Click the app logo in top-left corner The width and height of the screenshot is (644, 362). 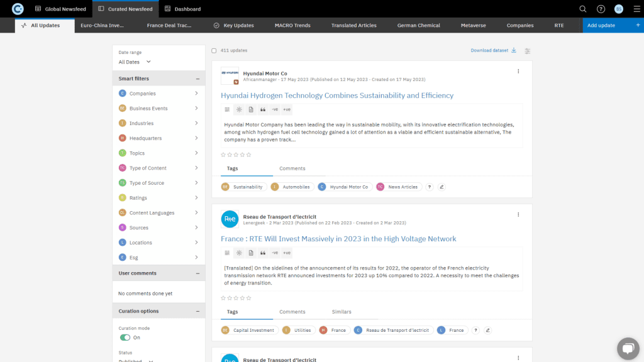pos(18,9)
